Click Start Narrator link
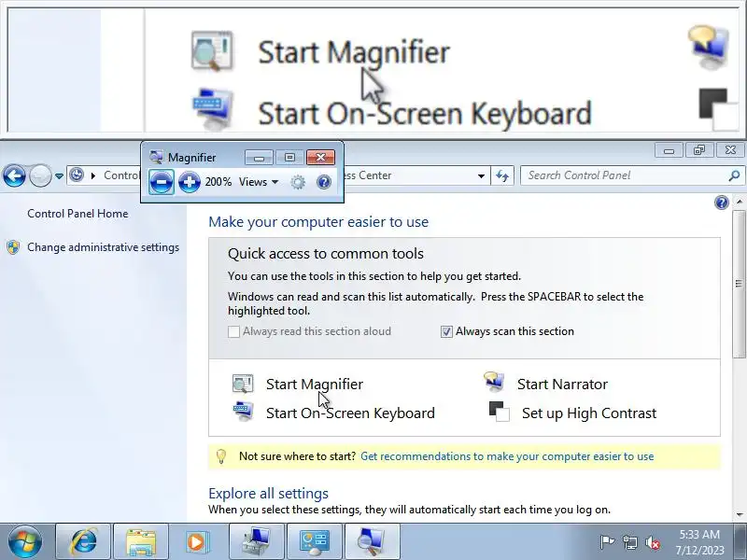The image size is (747, 560). [562, 384]
